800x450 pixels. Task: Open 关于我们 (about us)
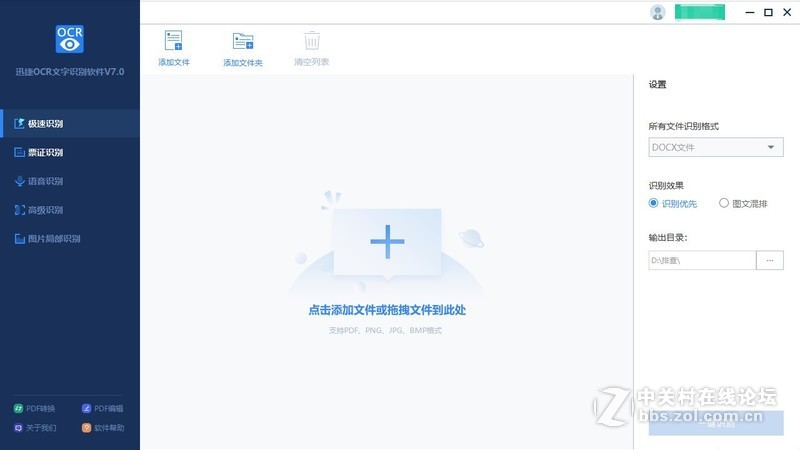pos(35,428)
